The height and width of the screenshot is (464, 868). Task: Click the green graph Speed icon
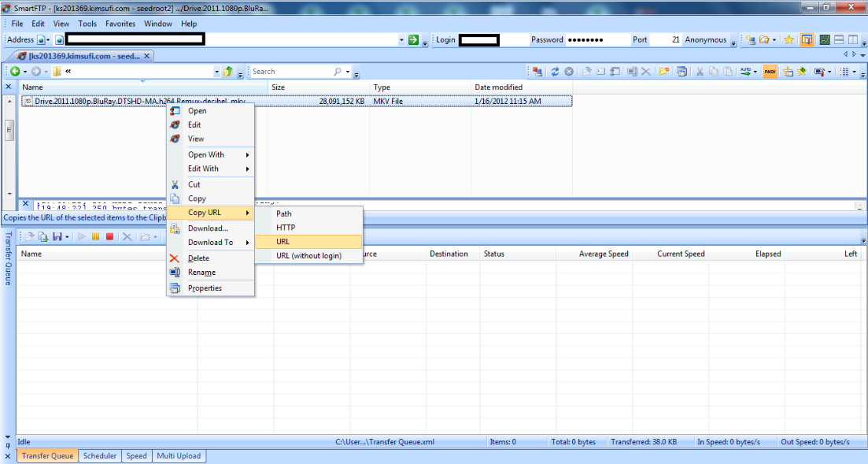824,40
